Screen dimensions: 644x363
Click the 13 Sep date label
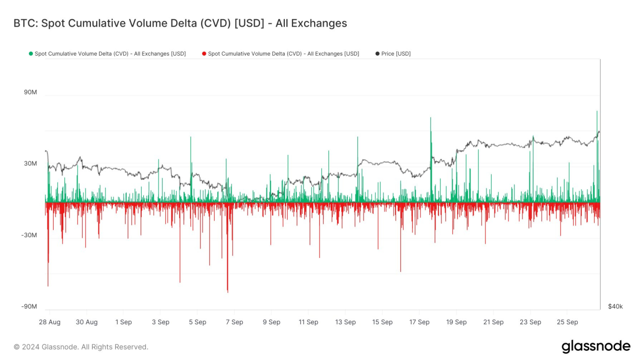pyautogui.click(x=345, y=322)
